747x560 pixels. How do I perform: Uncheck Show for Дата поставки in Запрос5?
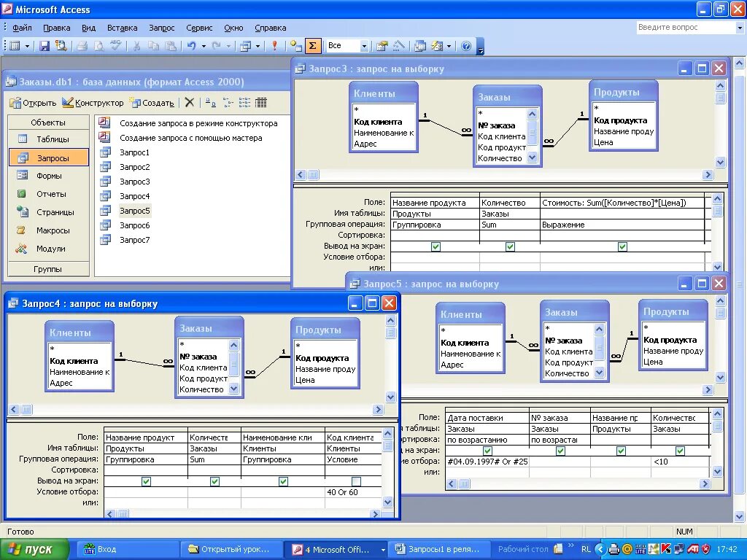pos(487,451)
